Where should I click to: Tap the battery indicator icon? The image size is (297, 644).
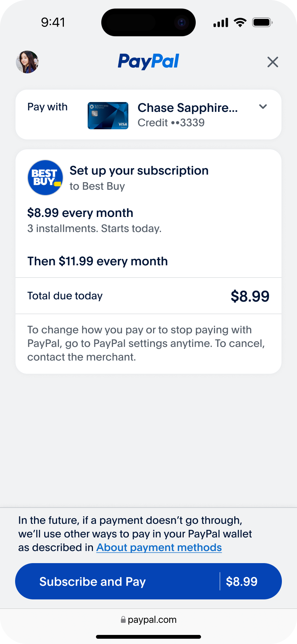(x=262, y=22)
